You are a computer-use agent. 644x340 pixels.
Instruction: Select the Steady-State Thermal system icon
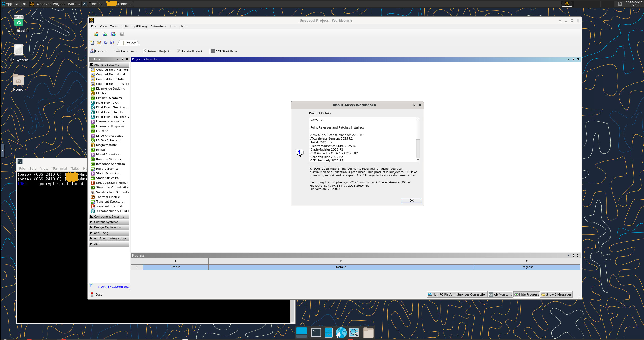point(93,183)
